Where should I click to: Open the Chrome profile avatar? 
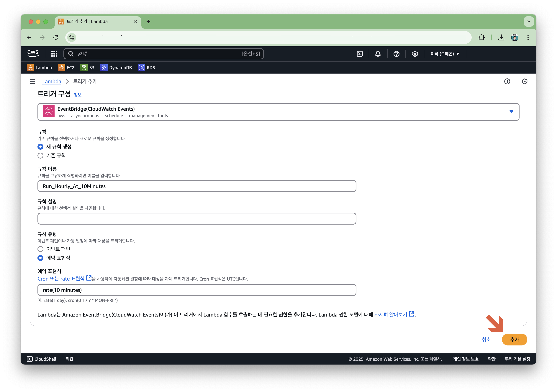[515, 37]
